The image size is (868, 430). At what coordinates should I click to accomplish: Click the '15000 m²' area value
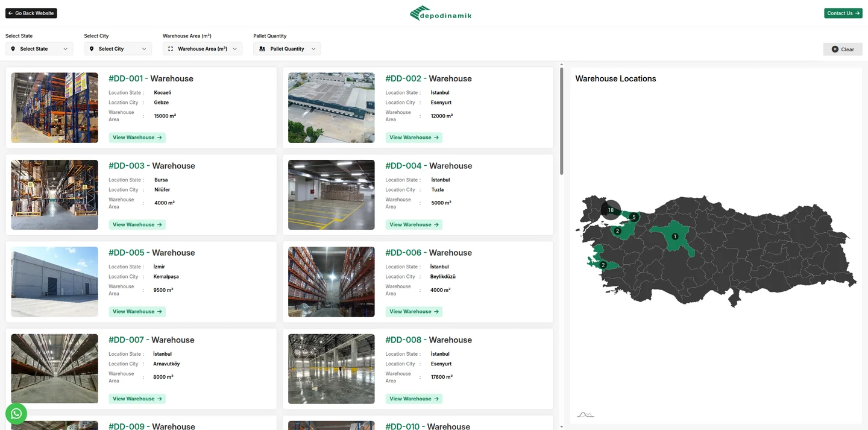point(165,116)
